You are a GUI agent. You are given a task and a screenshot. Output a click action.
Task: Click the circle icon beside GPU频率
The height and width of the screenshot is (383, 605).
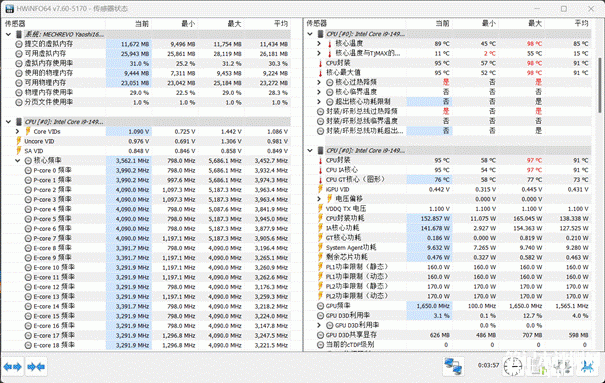[320, 305]
